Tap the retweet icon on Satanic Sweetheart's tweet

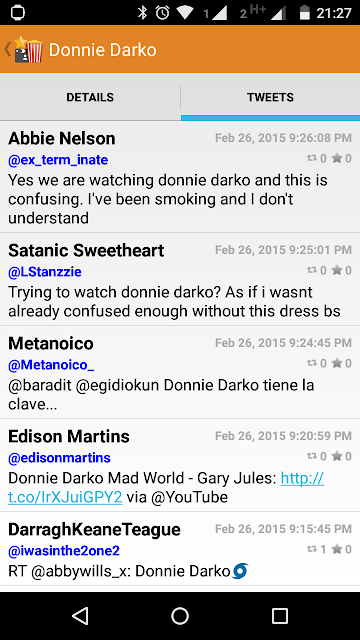312,270
